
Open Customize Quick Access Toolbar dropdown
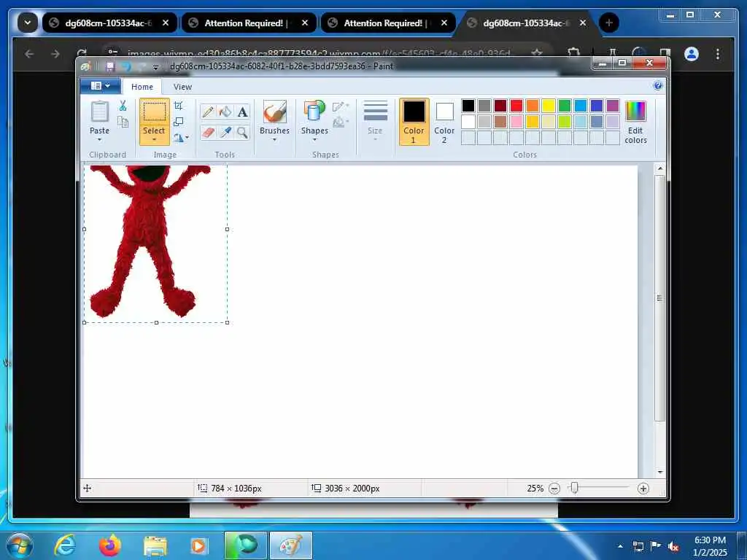(x=155, y=67)
